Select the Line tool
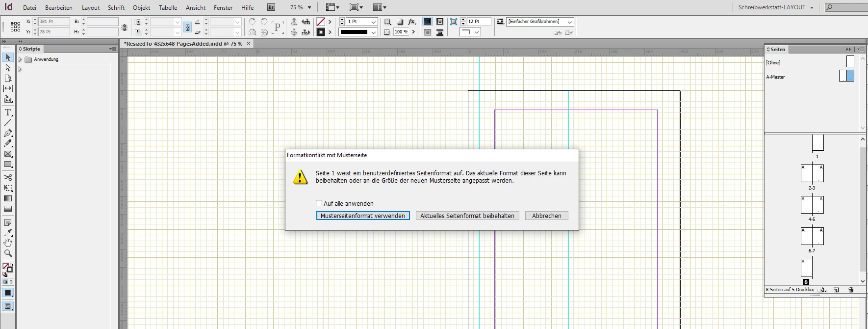868x329 pixels. point(8,123)
